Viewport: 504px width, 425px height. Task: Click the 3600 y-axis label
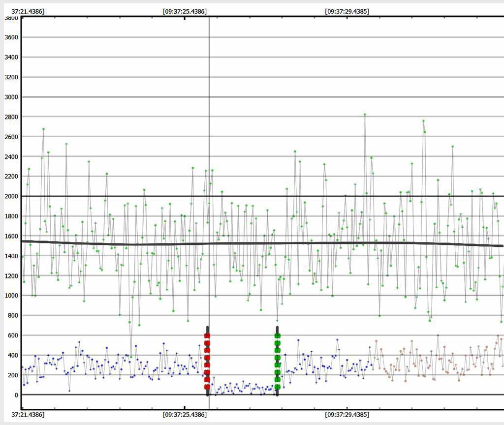(11, 37)
